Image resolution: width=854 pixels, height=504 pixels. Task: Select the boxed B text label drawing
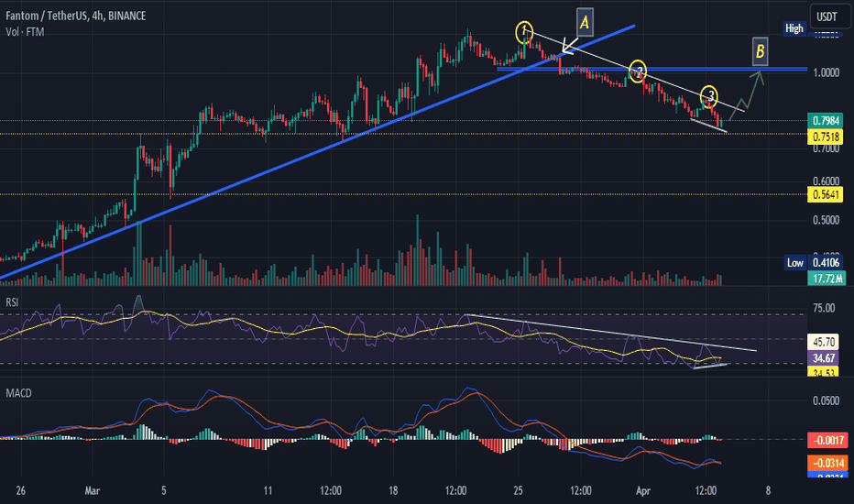[x=761, y=51]
